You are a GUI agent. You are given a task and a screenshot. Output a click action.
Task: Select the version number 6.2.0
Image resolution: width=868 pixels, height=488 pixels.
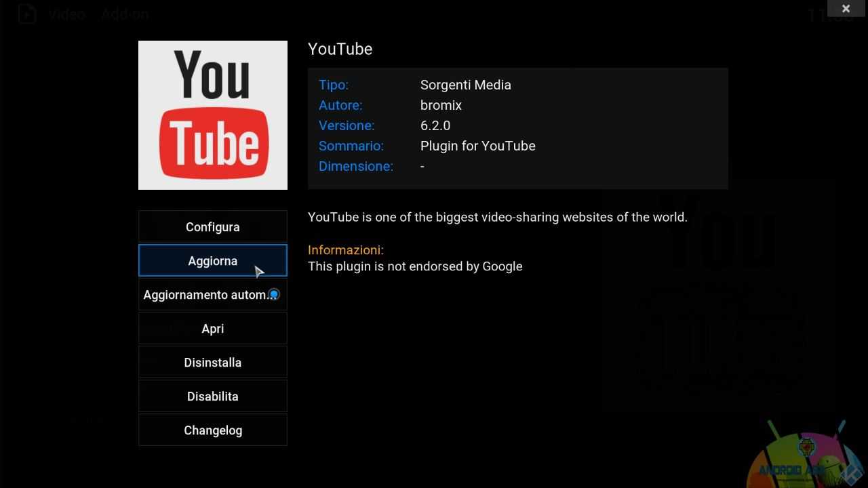tap(435, 125)
